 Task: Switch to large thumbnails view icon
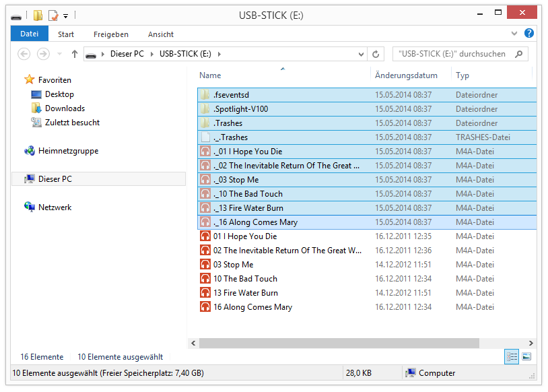pyautogui.click(x=526, y=356)
